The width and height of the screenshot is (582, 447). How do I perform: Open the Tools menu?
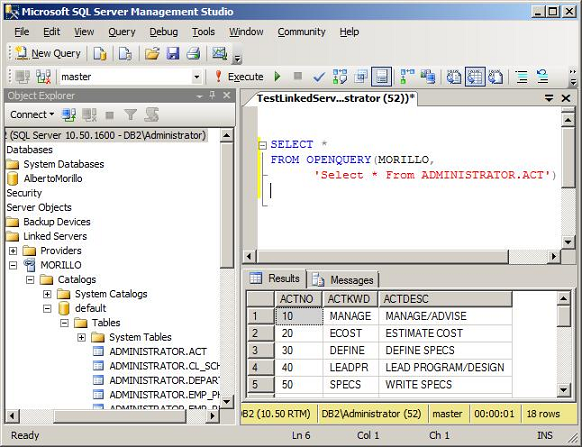coord(203,32)
